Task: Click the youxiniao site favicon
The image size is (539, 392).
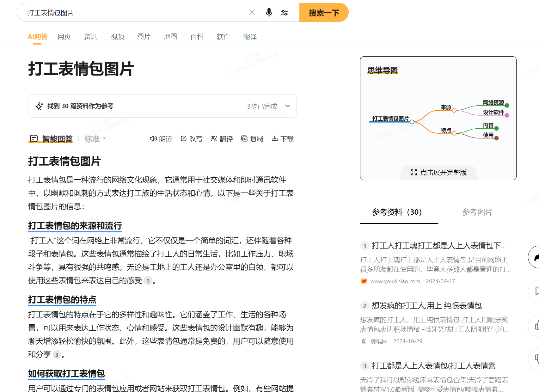Action: click(364, 281)
